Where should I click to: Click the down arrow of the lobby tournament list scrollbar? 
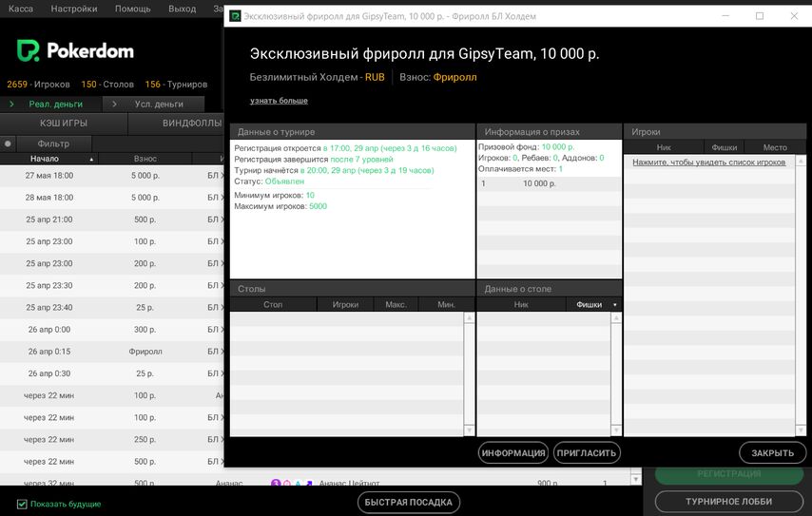coord(636,479)
